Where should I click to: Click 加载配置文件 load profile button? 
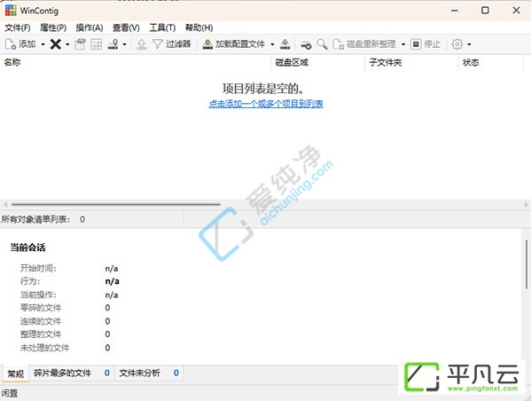(233, 44)
